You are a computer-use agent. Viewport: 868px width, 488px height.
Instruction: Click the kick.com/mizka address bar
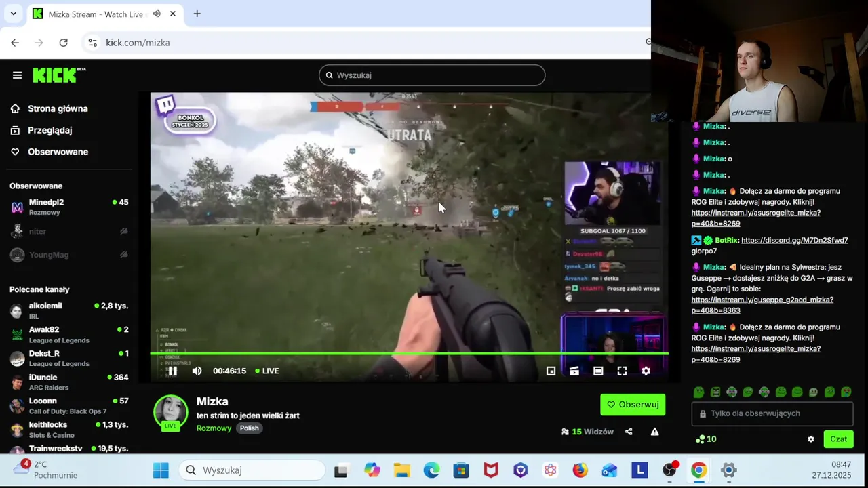point(138,43)
